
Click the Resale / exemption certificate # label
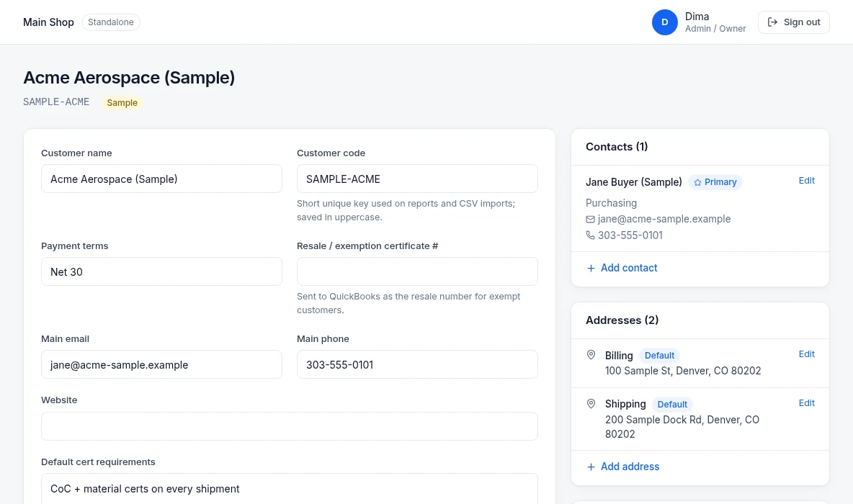pyautogui.click(x=367, y=246)
